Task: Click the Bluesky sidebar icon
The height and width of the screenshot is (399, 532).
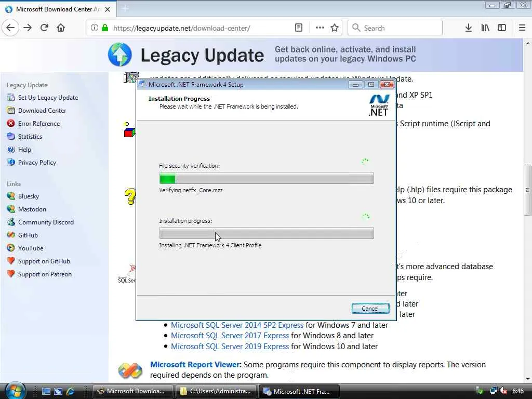Action: point(11,196)
